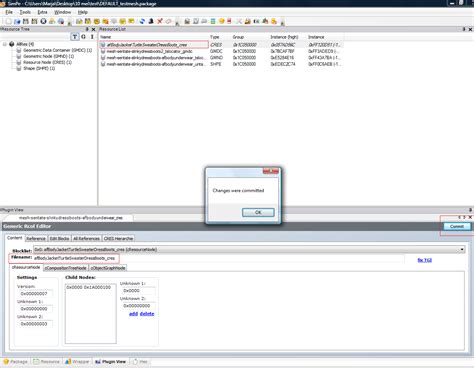Close the Plugin View document tab
The image size is (474, 368).
470,217
